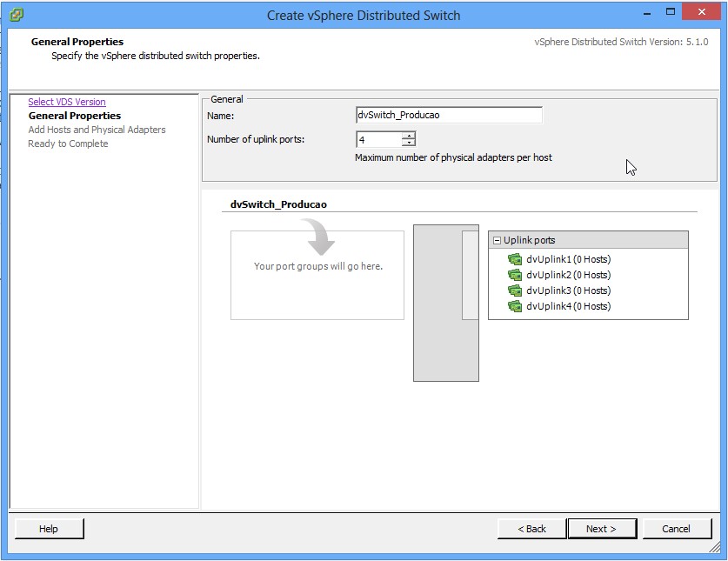Select dvUplink4 (0 Hosts) label

(x=568, y=306)
